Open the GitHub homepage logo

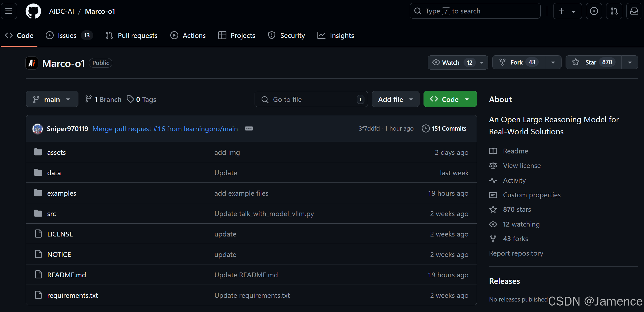[33, 11]
